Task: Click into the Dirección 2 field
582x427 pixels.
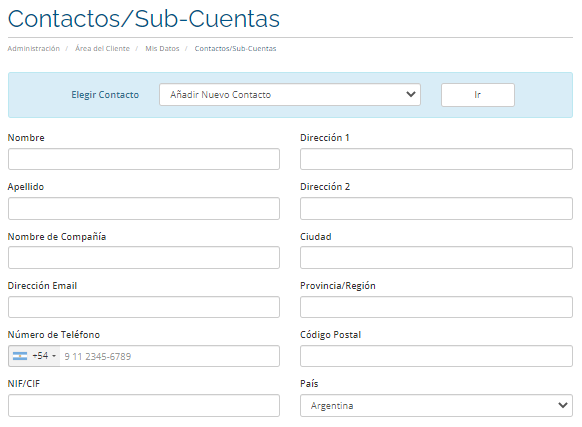Action: click(436, 208)
